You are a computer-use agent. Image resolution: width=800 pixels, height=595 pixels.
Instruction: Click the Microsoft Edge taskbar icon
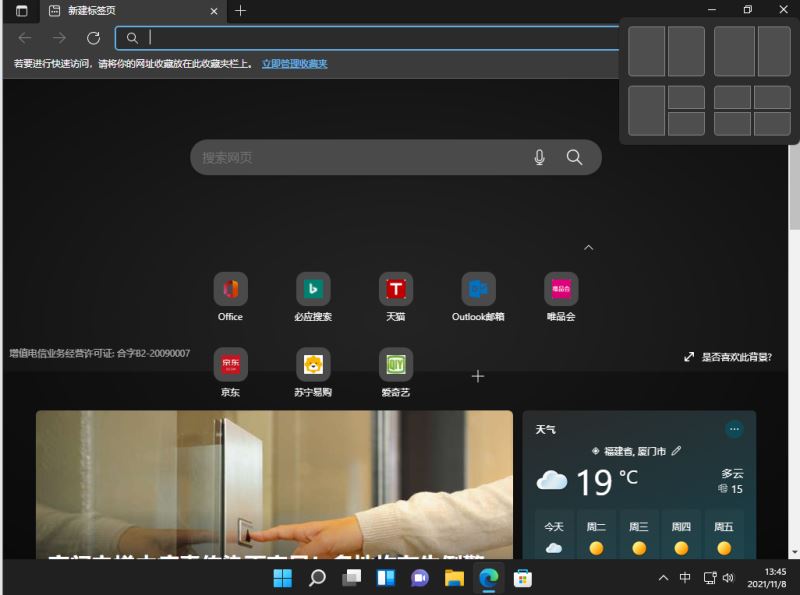point(489,578)
